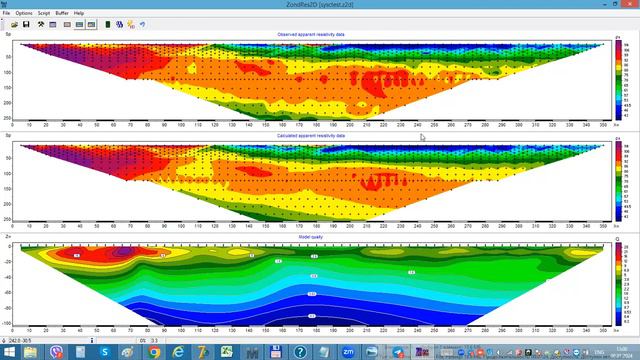Viewport: 640px width, 360px height.
Task: Click the save floppy disk icon
Action: (x=26, y=24)
